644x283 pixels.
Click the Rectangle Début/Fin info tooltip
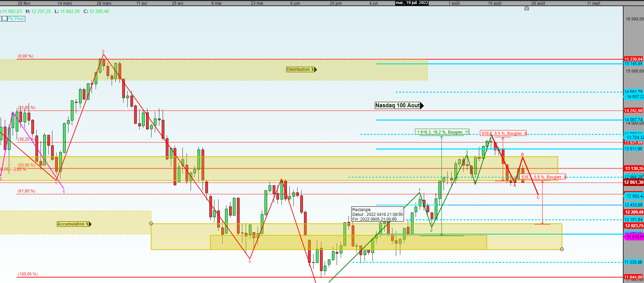coord(377,215)
